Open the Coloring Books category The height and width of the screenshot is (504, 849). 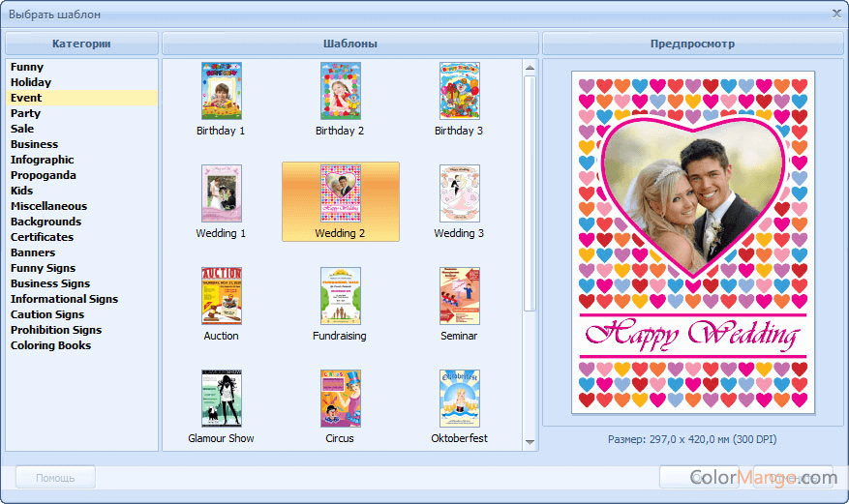click(51, 345)
